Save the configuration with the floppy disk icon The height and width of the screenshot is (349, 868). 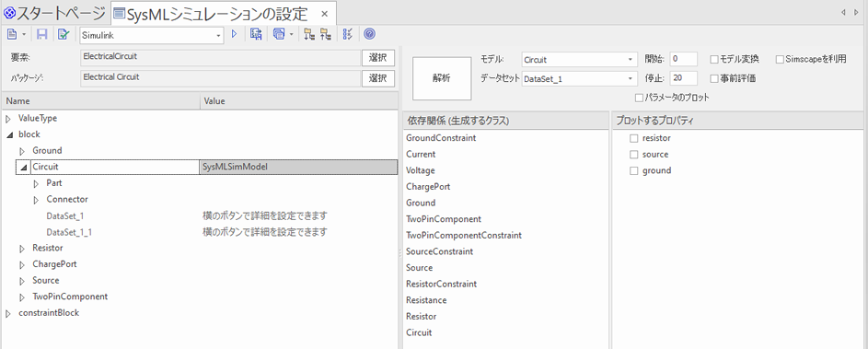pos(41,34)
